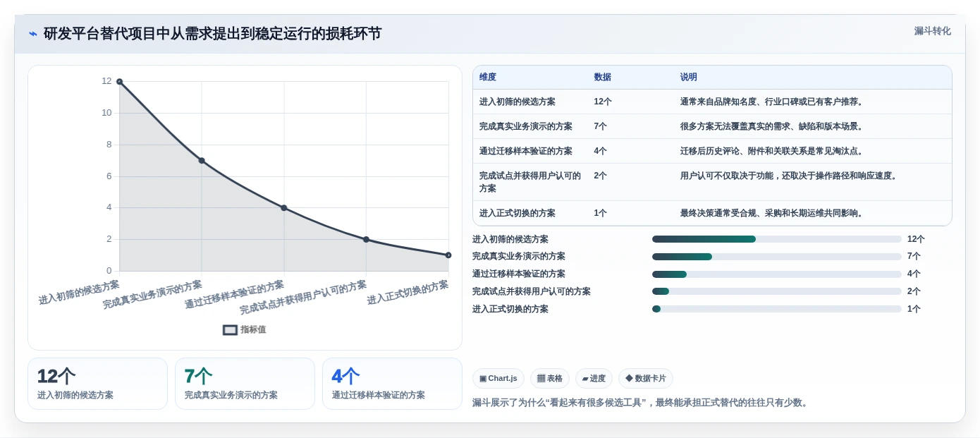Click chart axis label 进入正式切换的方案
Screen dimensions: 980x438
point(408,292)
